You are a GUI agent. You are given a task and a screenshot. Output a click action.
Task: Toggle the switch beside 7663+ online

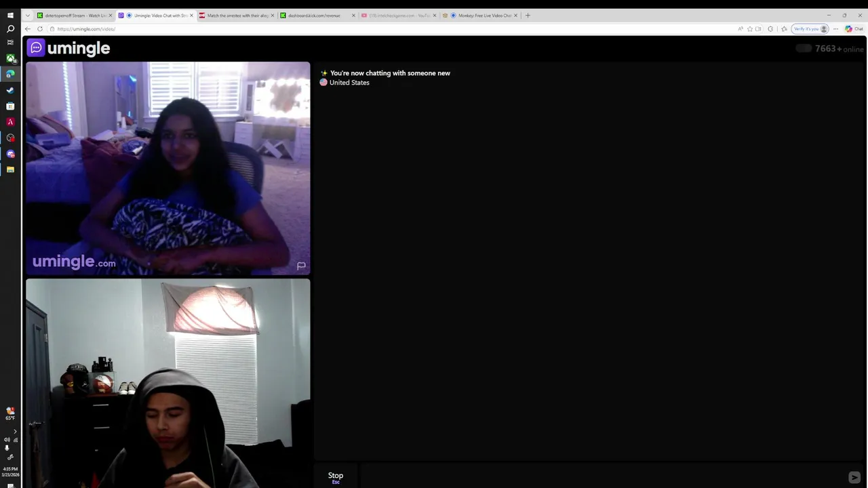(804, 49)
